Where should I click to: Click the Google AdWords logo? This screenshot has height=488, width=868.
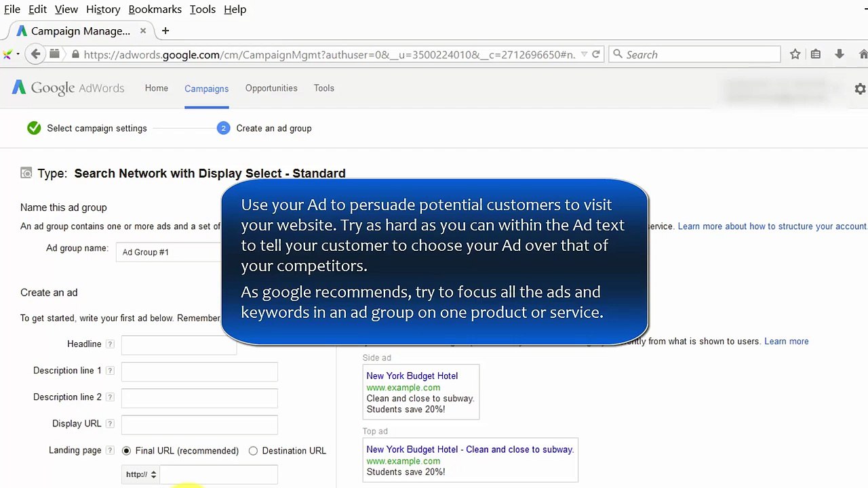(68, 88)
